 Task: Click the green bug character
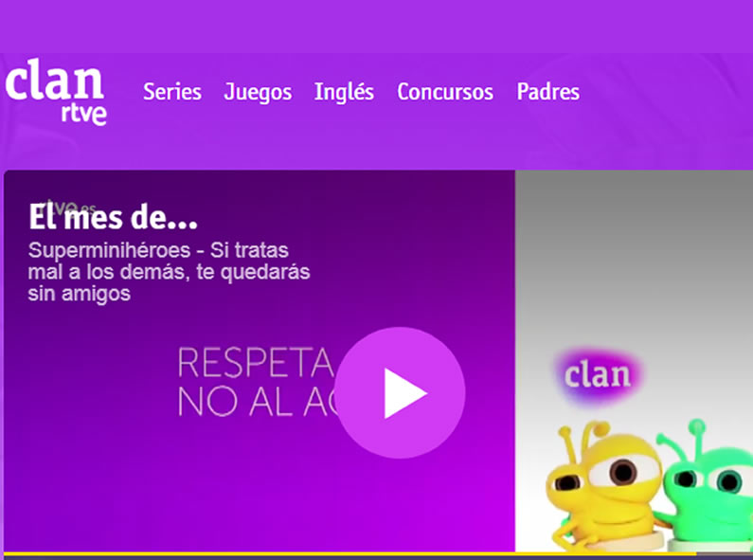pyautogui.click(x=706, y=487)
